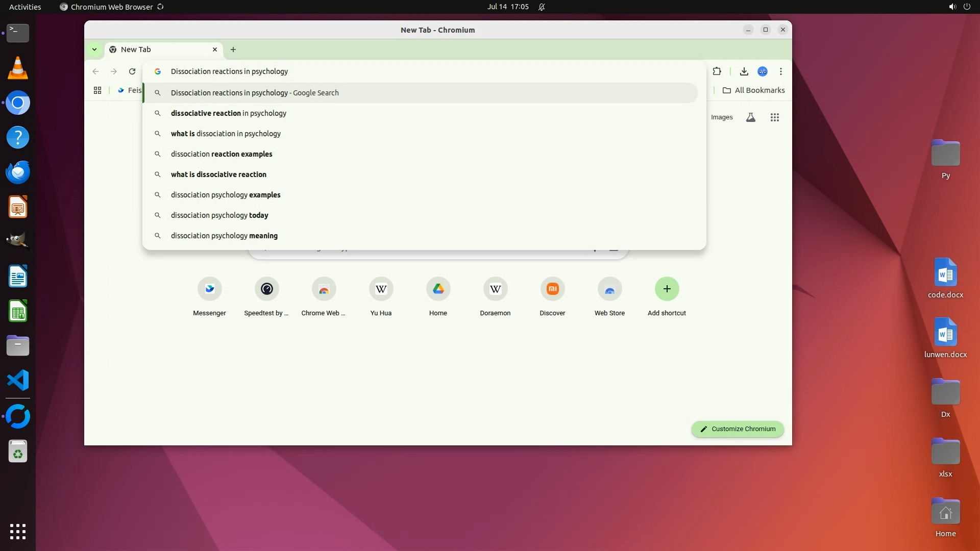Select 'dissociative reaction in psychology' suggestion
Screen dimensions: 980x551
229,113
